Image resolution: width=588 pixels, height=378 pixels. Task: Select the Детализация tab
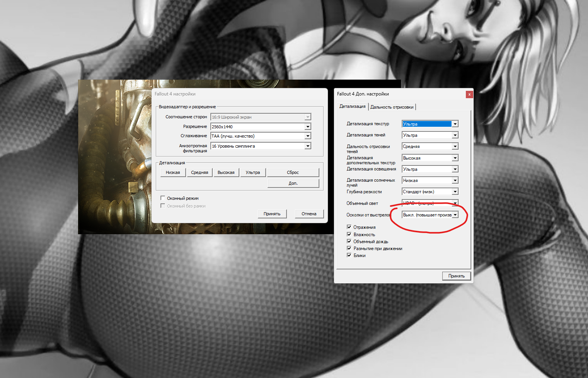coord(352,106)
